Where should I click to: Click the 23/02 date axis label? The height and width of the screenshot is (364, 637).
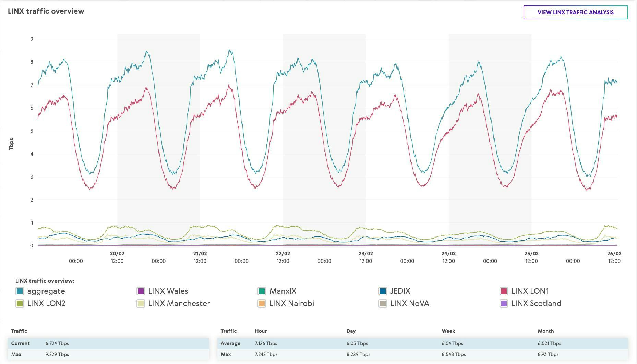(x=366, y=254)
